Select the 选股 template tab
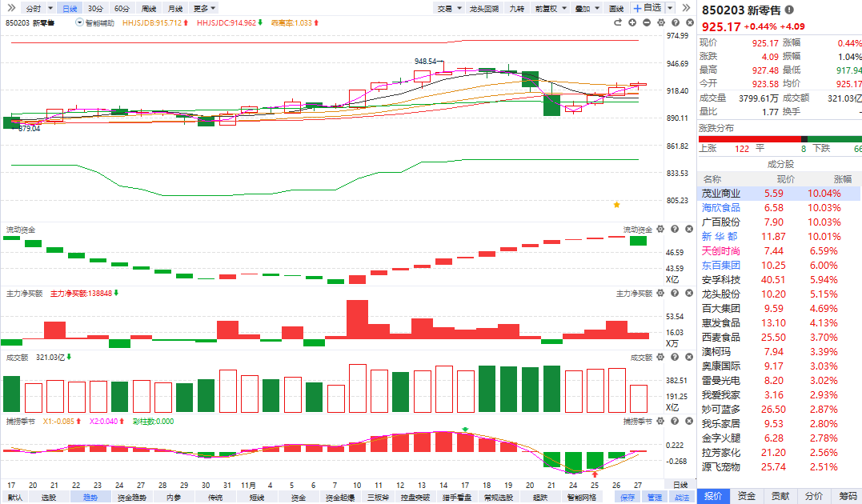The width and height of the screenshot is (862, 504). coord(48,498)
